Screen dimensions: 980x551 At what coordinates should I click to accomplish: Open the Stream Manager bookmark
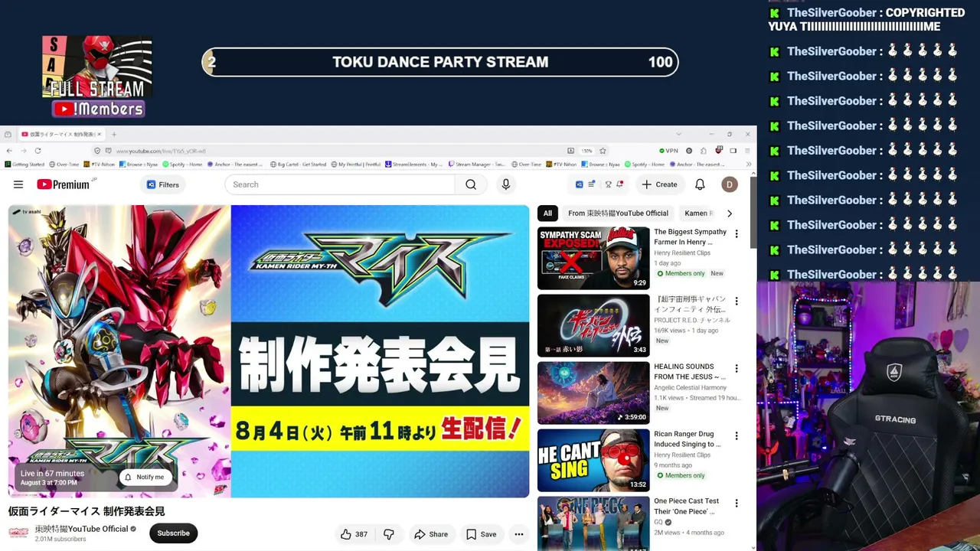pyautogui.click(x=477, y=165)
